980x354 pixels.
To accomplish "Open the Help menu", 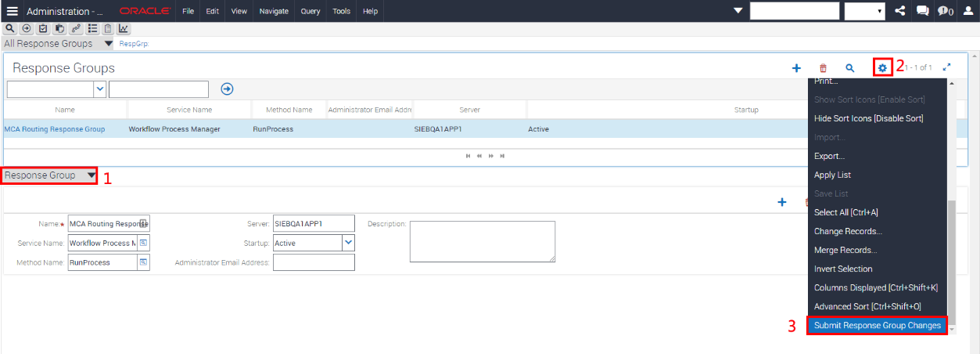I will click(x=371, y=11).
